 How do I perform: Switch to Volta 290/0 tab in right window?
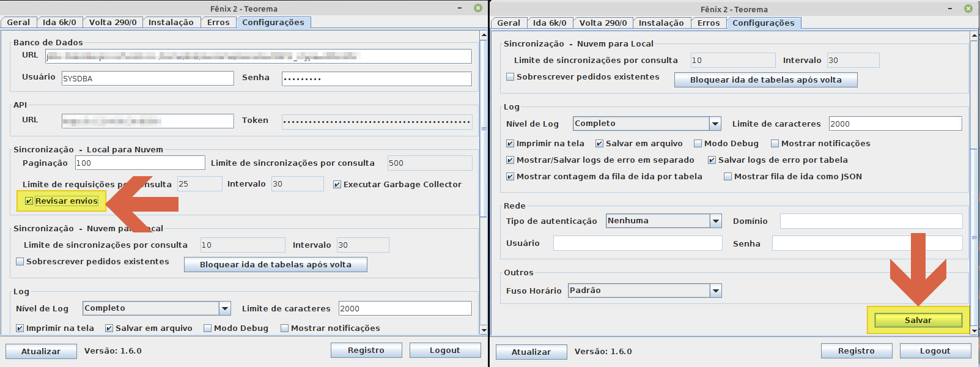(603, 23)
